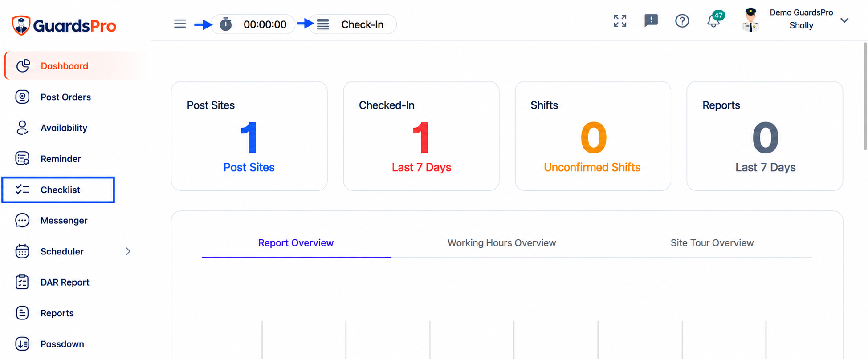Click the 00:00:00 timer display

coord(265,24)
